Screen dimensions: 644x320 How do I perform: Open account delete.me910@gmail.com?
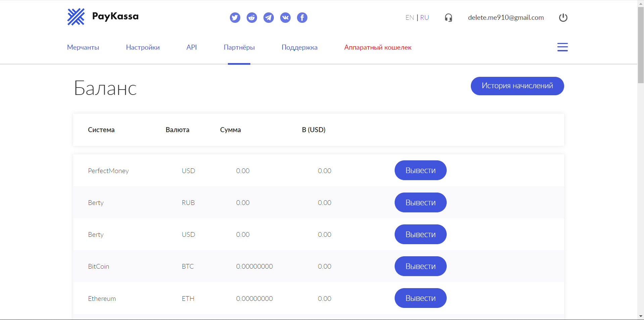tap(506, 17)
